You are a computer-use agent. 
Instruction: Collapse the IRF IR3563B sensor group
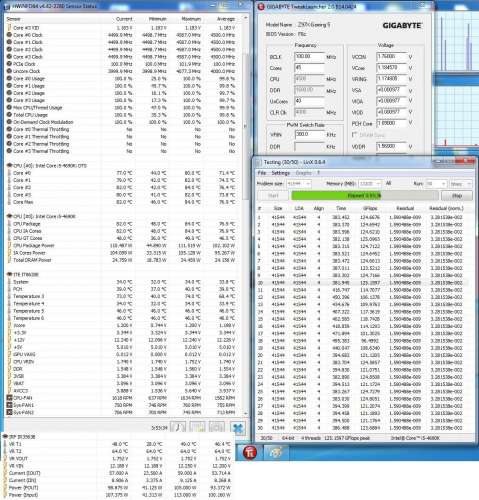point(5,437)
